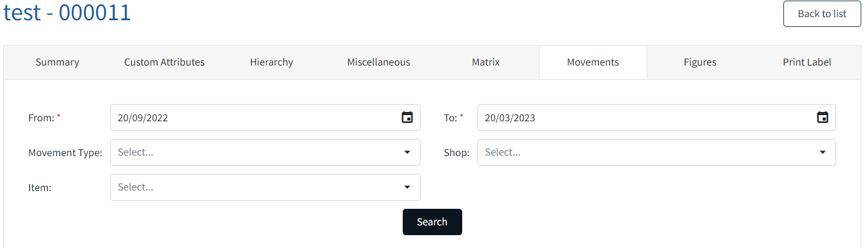Open the Custom Attributes tab
868x248 pixels.
click(164, 62)
